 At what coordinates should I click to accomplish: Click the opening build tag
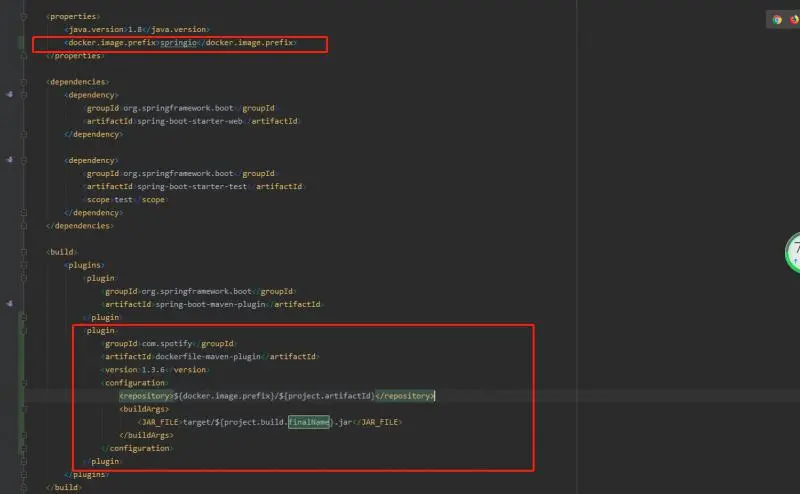[62, 252]
